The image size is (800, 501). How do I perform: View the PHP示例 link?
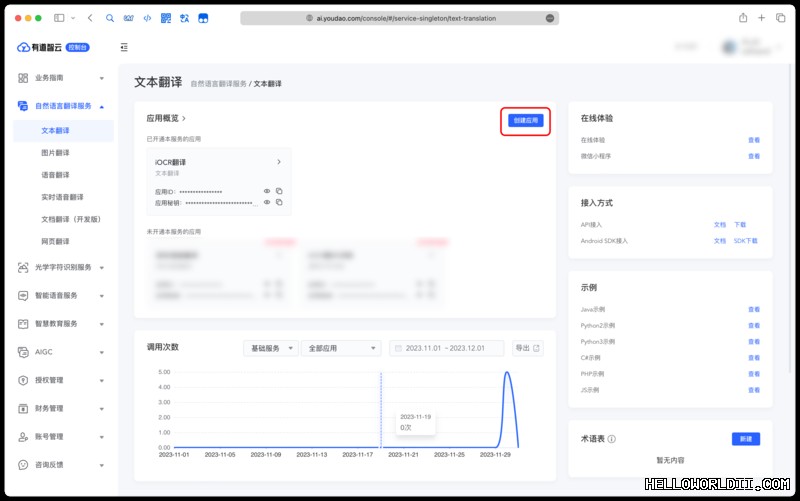(754, 374)
